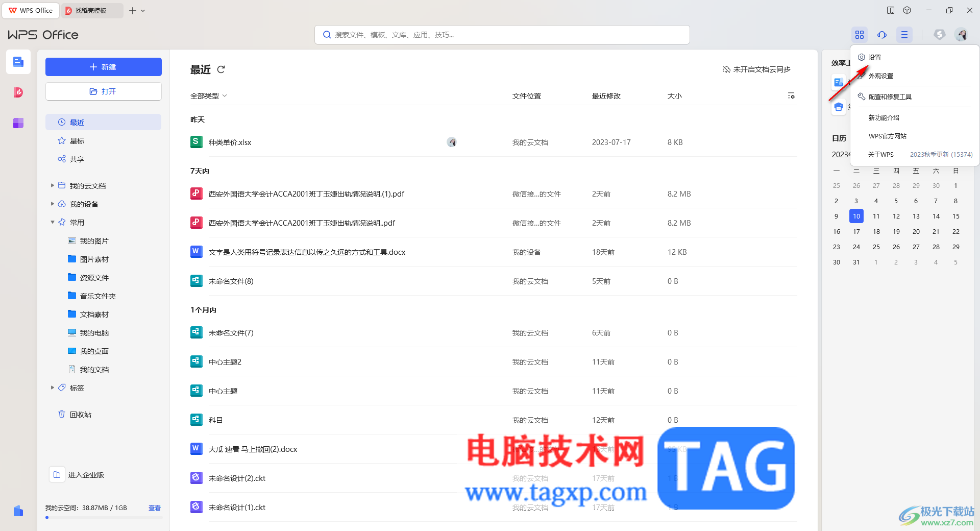The height and width of the screenshot is (531, 980).
Task: Click the cloud sync headset icon
Action: [x=882, y=35]
